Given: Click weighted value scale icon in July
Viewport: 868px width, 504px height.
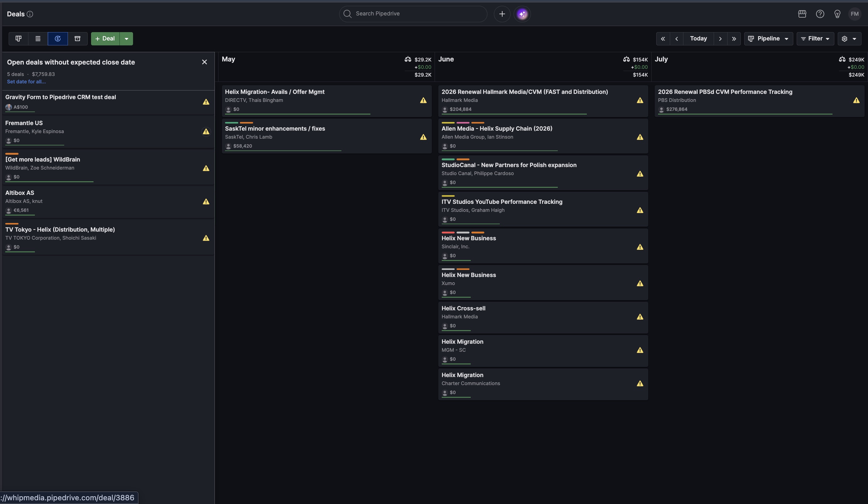Looking at the screenshot, I should pyautogui.click(x=842, y=59).
